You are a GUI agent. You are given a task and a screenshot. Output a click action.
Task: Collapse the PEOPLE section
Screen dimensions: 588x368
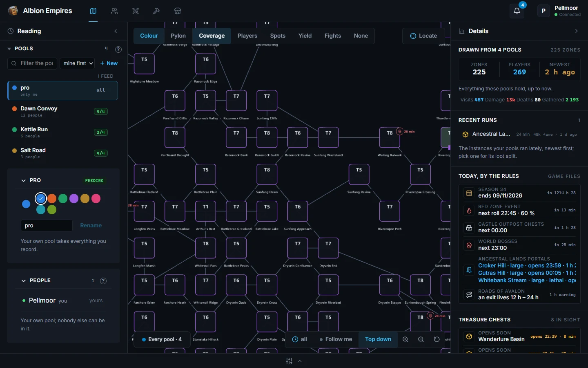coord(24,280)
